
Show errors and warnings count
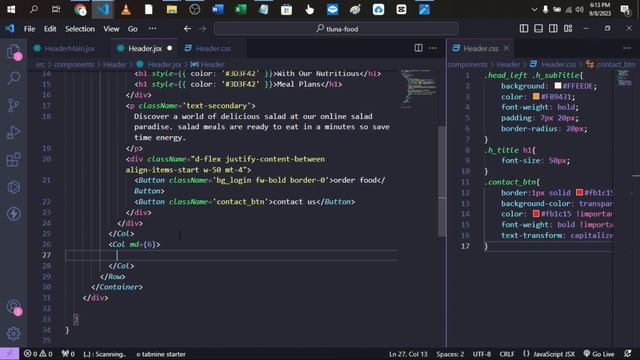(38, 354)
